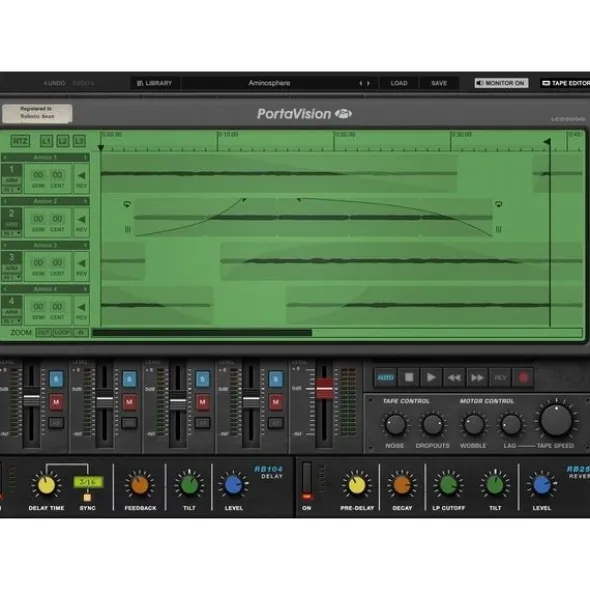
Task: Click loop icon at clip end on track 2
Action: [x=498, y=204]
